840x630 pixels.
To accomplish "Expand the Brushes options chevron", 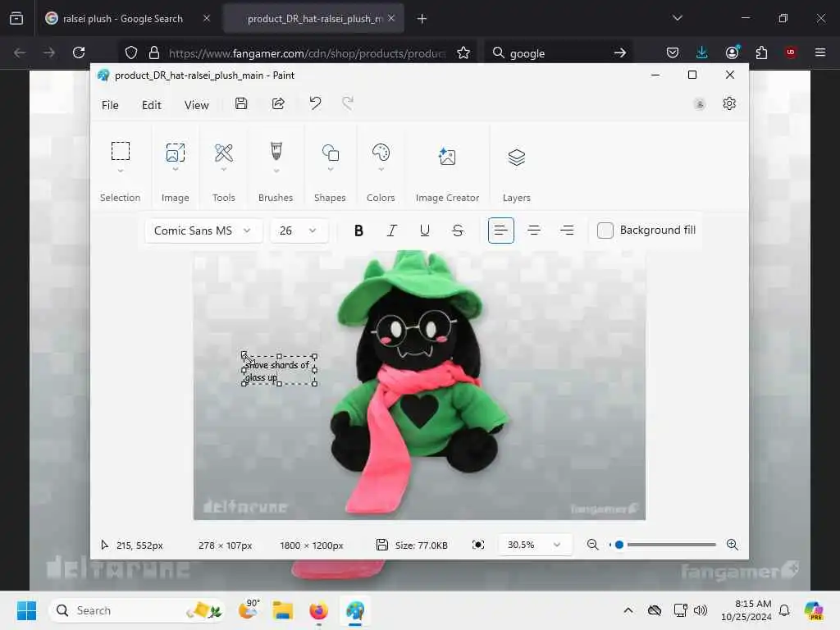I will coord(276,171).
